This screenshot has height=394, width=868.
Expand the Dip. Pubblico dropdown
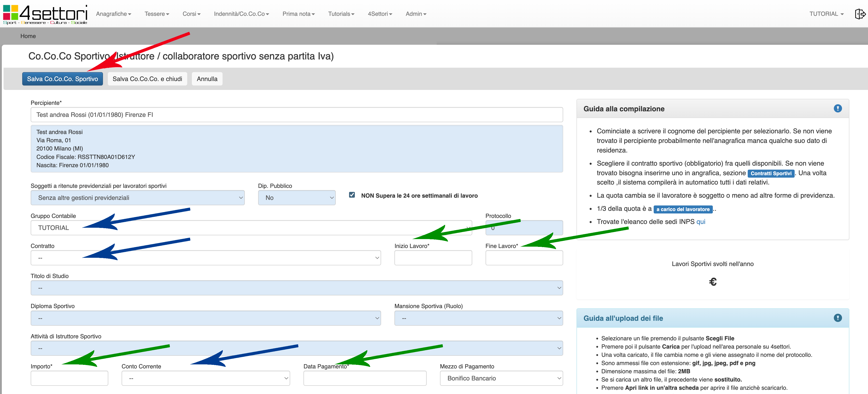297,198
